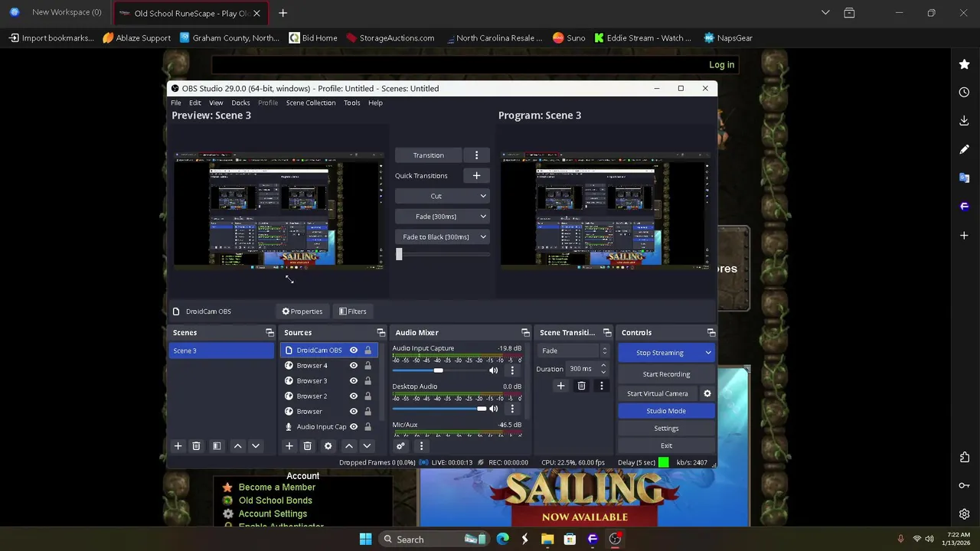Pop out the Scenes dock
Screen dimensions: 980x551
(269, 333)
